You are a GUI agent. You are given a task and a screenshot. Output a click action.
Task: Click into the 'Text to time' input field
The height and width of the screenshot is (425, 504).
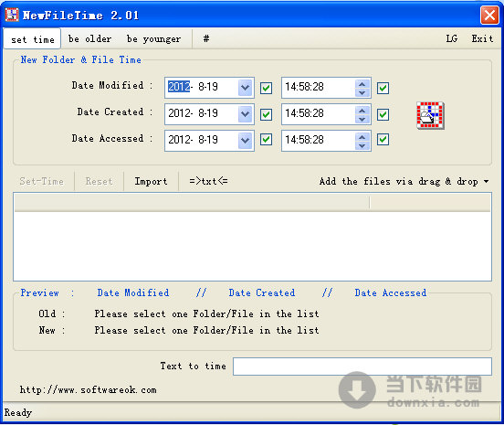click(x=362, y=367)
